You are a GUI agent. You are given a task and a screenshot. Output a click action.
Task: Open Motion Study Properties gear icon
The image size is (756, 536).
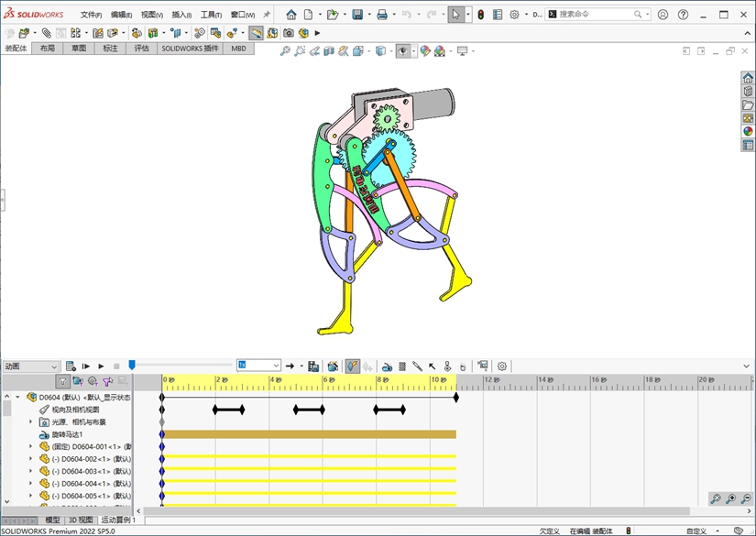[x=502, y=366]
